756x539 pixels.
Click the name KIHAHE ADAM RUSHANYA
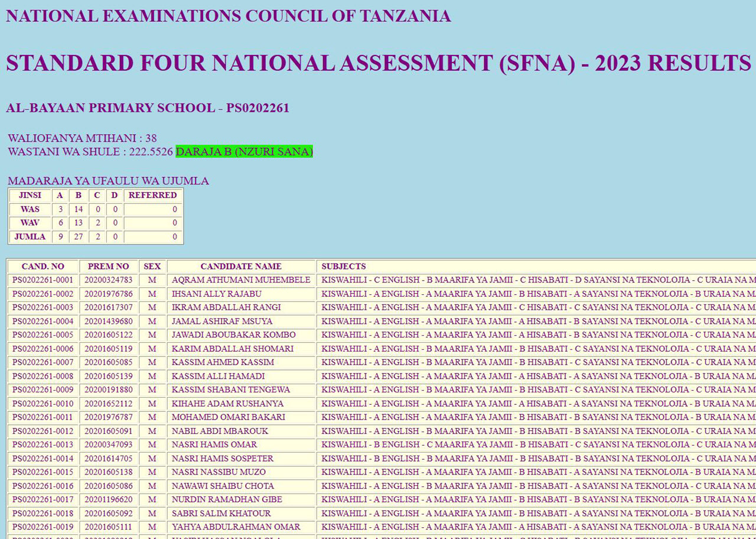tap(227, 404)
